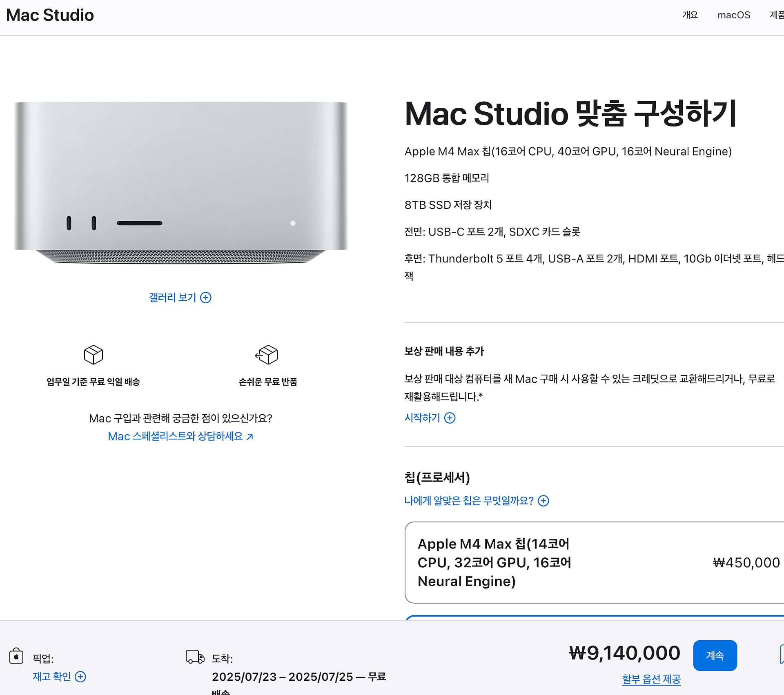This screenshot has height=695, width=784.
Task: Click the Mac Studio header title
Action: 50,15
